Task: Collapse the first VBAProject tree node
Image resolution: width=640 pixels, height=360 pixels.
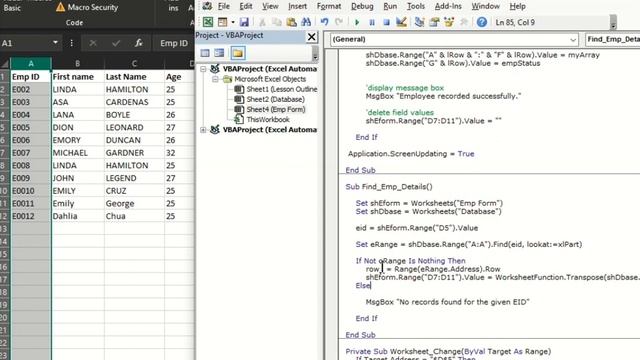Action: (x=203, y=69)
